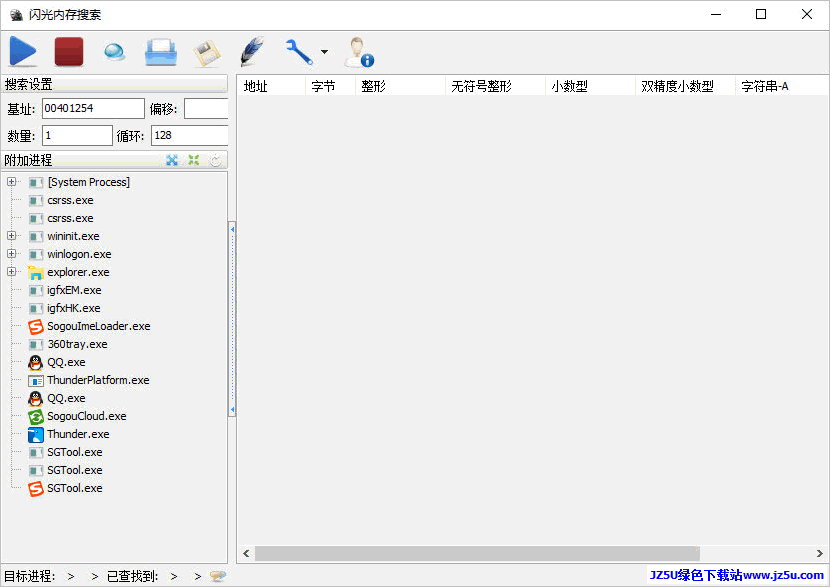Select [System Process] in process tree

pos(88,182)
